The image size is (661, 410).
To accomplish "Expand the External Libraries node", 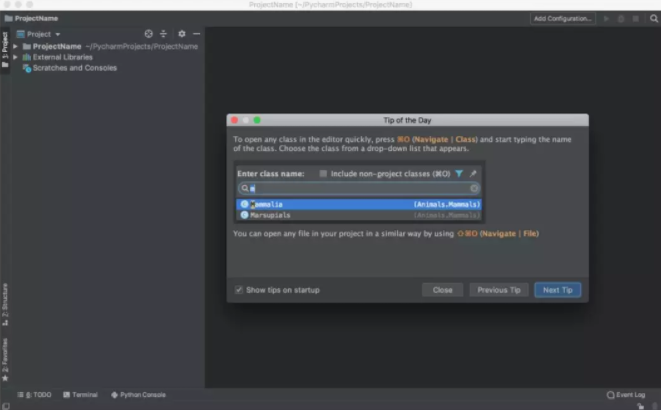I will [15, 57].
